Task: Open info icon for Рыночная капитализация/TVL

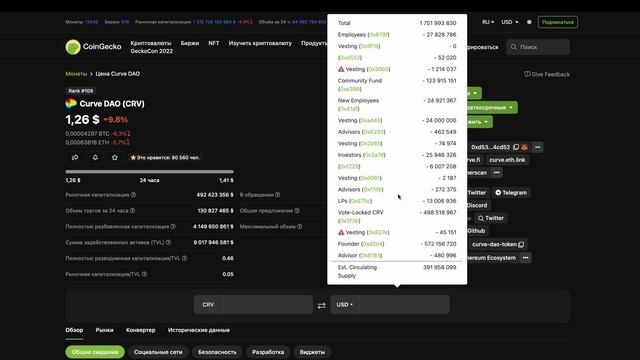Action: 144,274
